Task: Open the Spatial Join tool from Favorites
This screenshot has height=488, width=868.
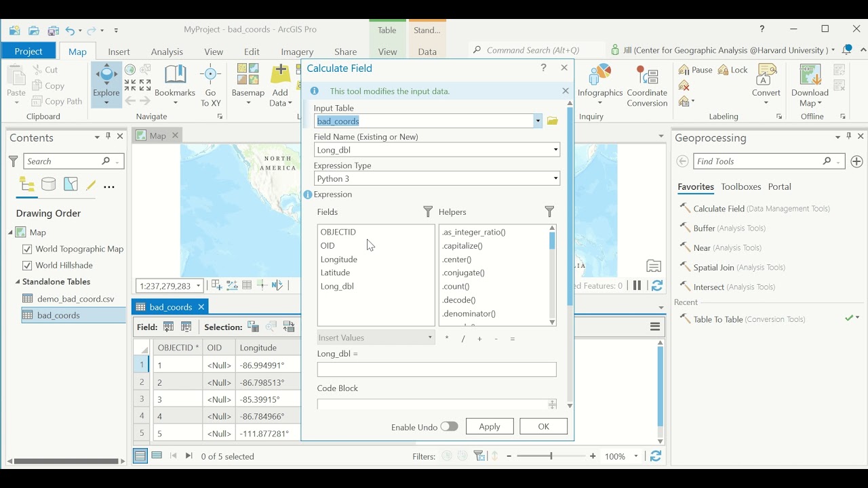Action: pos(732,267)
